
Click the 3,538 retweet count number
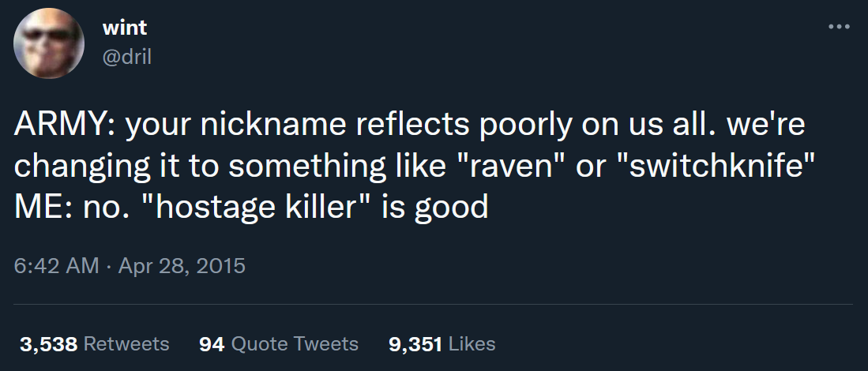pyautogui.click(x=48, y=344)
